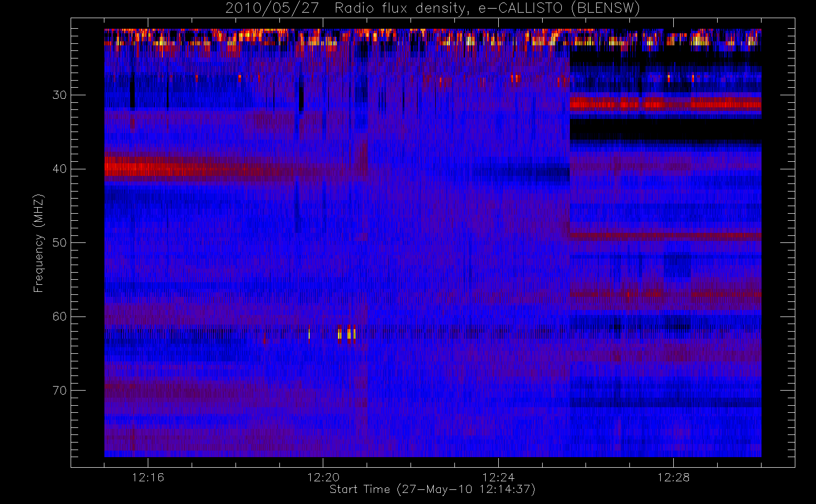Click the plot title "Radio flux density, e-CALLISTO (BLENSW)"
The height and width of the screenshot is (504, 816).
coord(487,8)
